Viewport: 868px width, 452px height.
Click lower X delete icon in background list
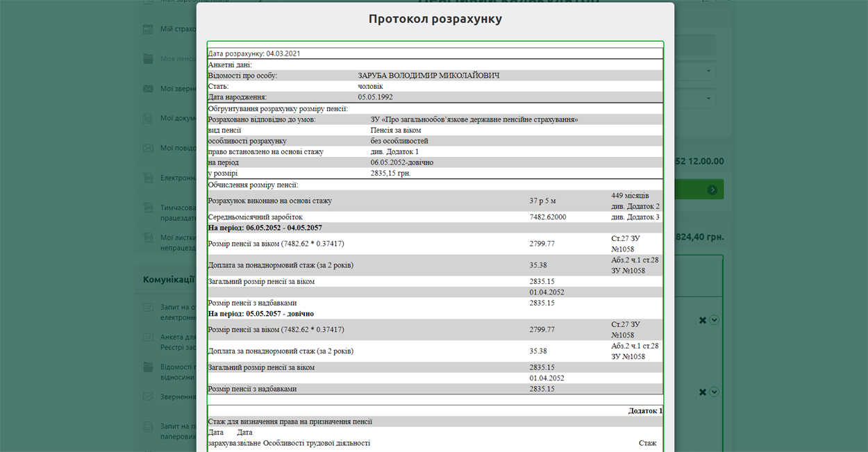point(703,392)
